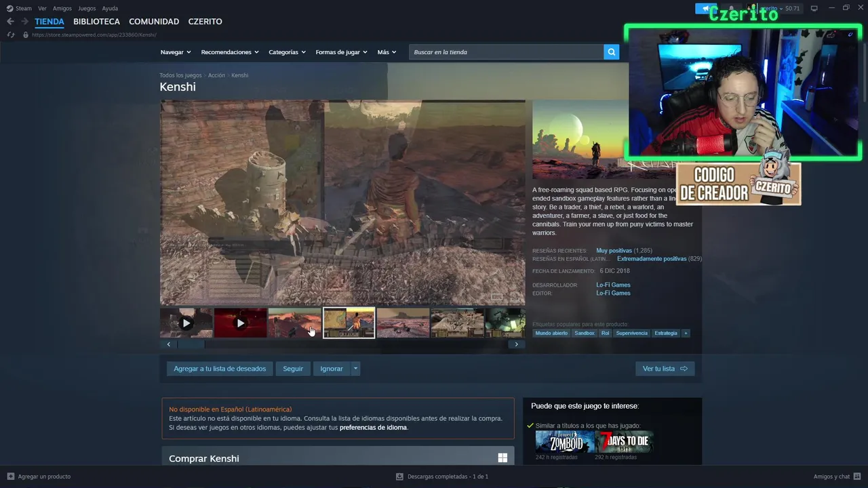Expand the Navegar store menu

[x=176, y=52]
